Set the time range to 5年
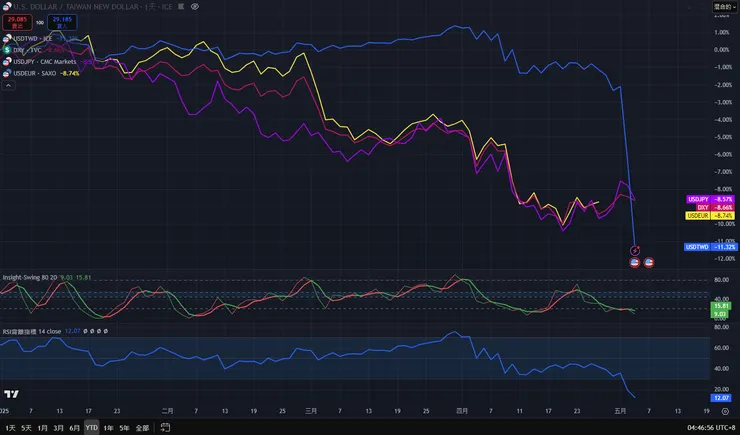The image size is (740, 435). coord(125,428)
